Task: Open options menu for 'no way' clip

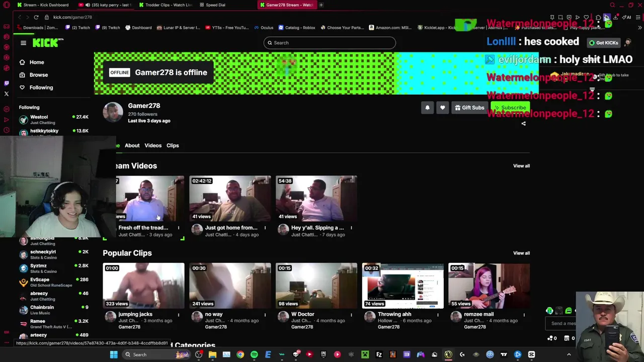Action: [265, 315]
